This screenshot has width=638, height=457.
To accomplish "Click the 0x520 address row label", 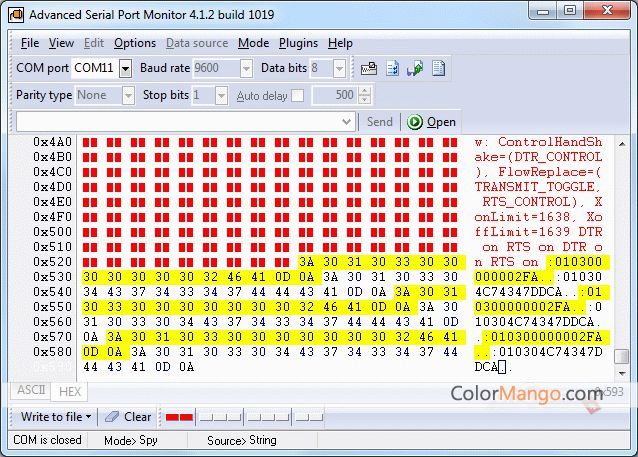I will 52,262.
